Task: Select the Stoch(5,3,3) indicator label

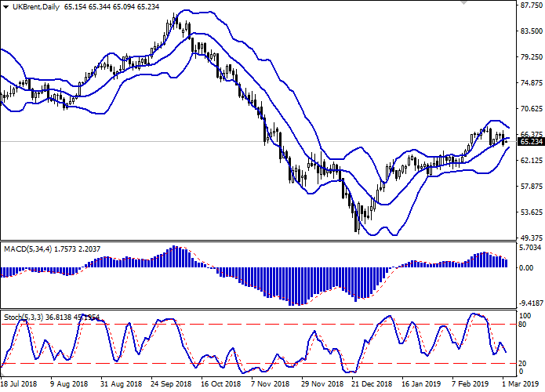Action: click(x=22, y=317)
